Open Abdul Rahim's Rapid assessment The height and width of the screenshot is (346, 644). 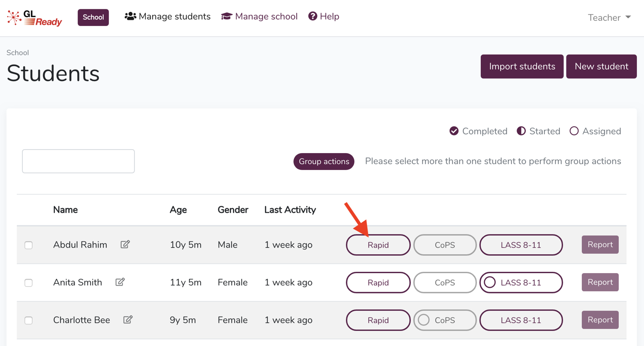pos(378,245)
